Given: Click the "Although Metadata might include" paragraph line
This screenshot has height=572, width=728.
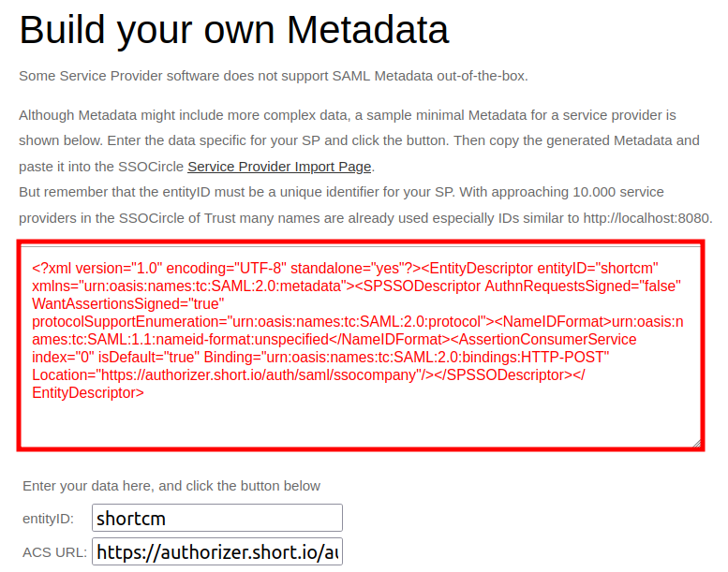Looking at the screenshot, I should [347, 116].
